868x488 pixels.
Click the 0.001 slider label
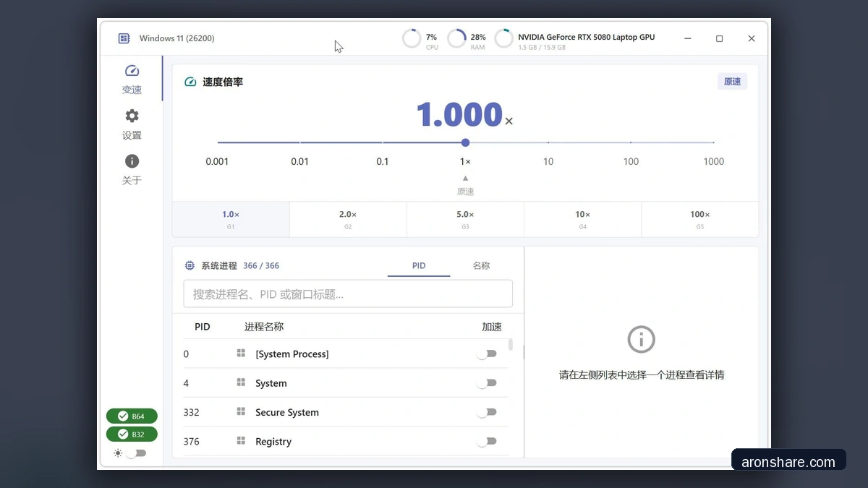(x=217, y=161)
